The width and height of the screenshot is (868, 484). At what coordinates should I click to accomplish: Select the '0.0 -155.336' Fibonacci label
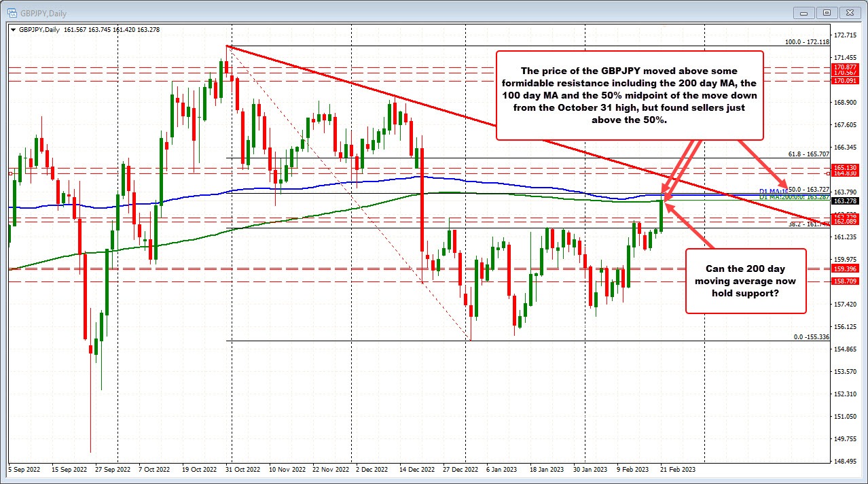click(x=812, y=337)
